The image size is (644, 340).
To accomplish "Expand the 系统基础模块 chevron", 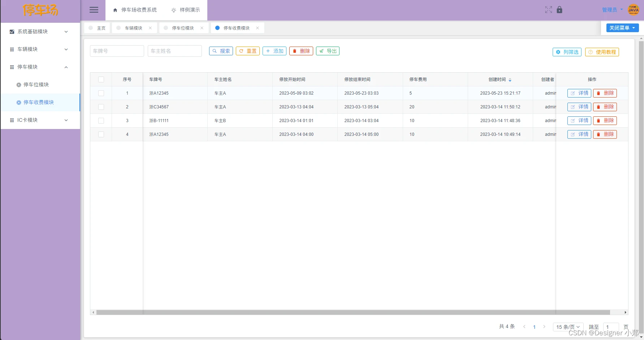I will click(66, 32).
